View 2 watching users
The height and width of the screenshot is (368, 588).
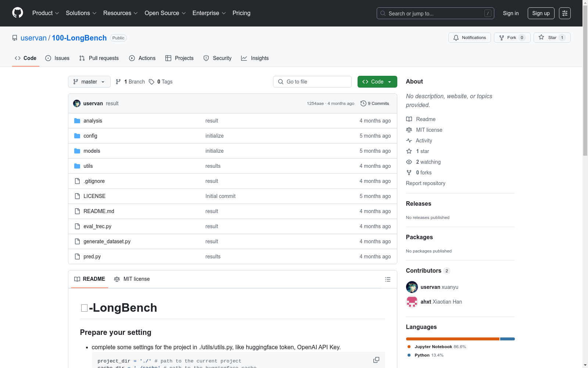(428, 162)
